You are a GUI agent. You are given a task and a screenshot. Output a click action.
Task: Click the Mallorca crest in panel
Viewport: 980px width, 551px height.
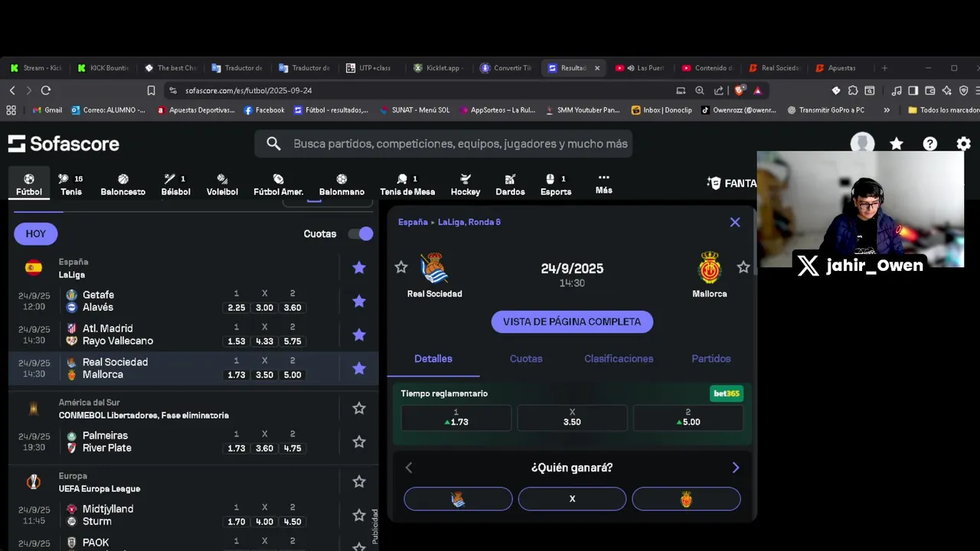point(710,268)
